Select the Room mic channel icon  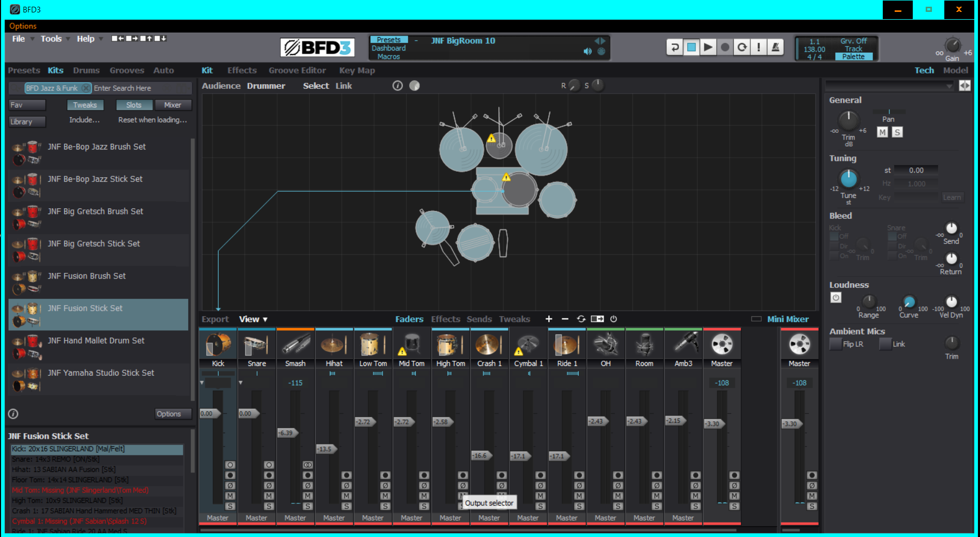point(644,345)
